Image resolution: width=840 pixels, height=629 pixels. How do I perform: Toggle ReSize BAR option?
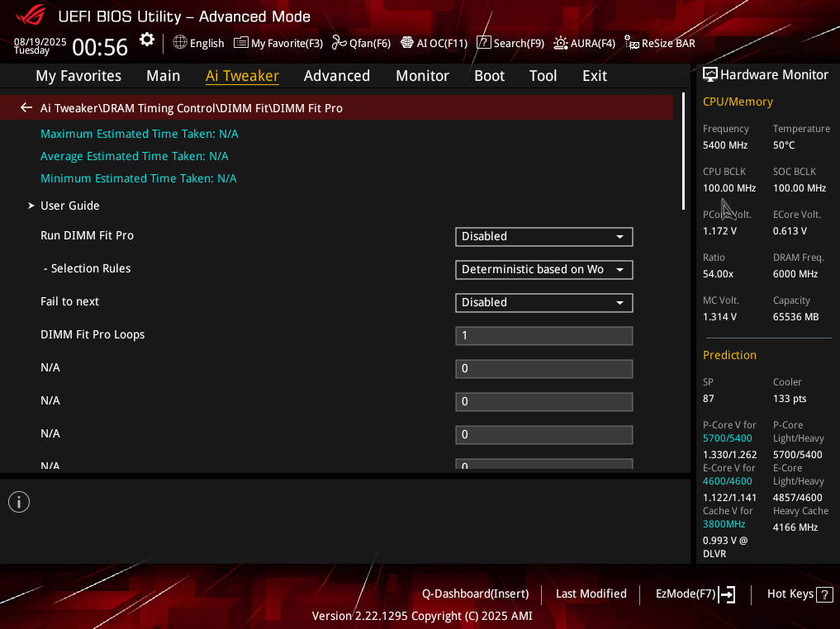[x=660, y=43]
